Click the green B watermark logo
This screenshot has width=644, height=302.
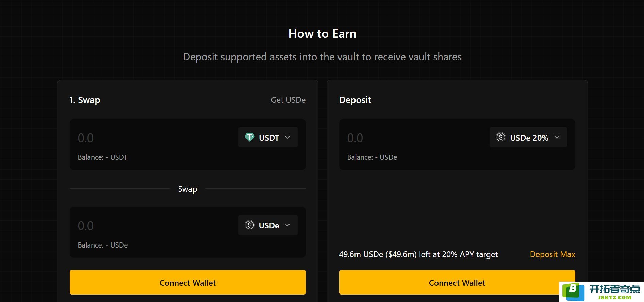click(573, 291)
